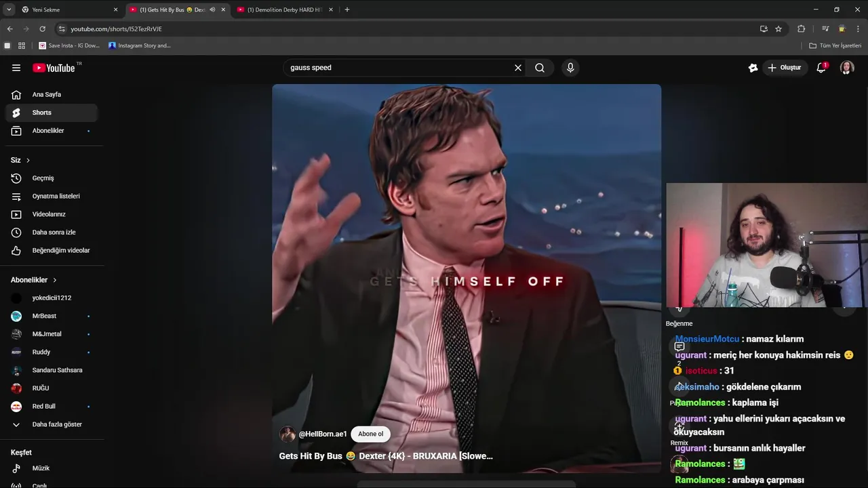This screenshot has height=488, width=868.
Task: Open the media control music icon
Action: 825,29
